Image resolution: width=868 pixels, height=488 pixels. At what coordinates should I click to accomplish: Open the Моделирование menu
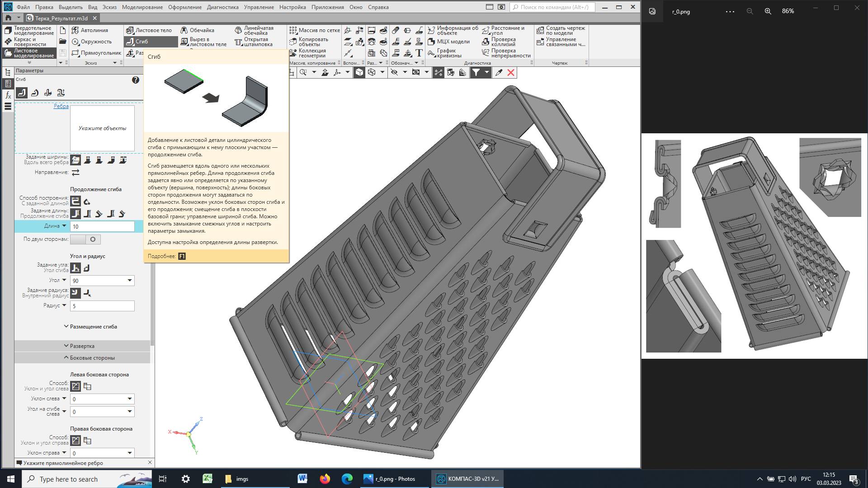coord(142,7)
